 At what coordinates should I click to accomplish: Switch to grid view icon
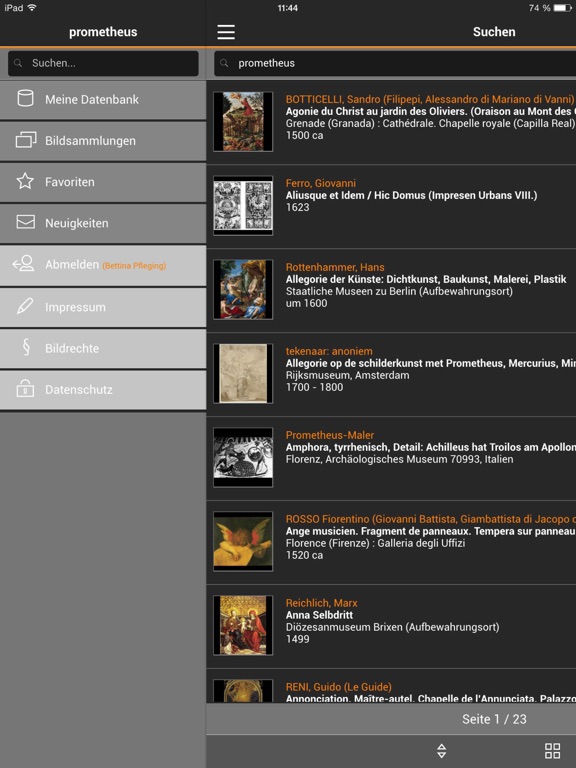552,750
